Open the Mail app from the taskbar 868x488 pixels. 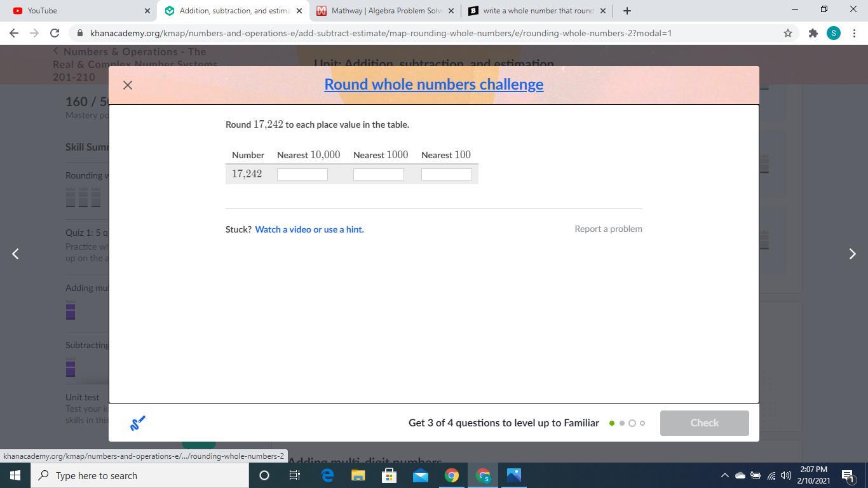420,475
